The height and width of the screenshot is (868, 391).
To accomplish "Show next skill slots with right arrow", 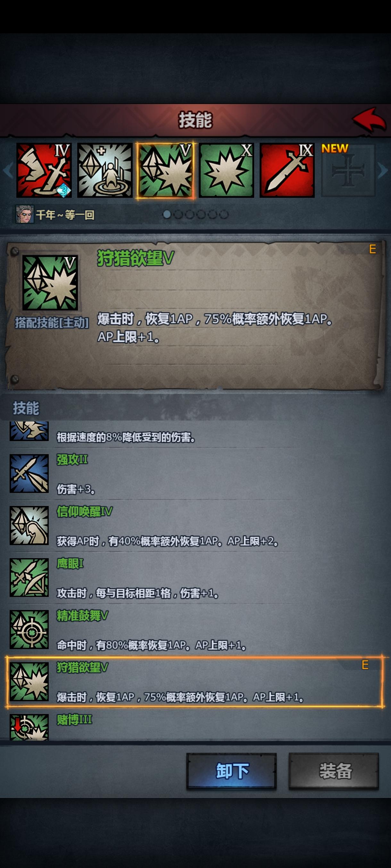I will (383, 171).
